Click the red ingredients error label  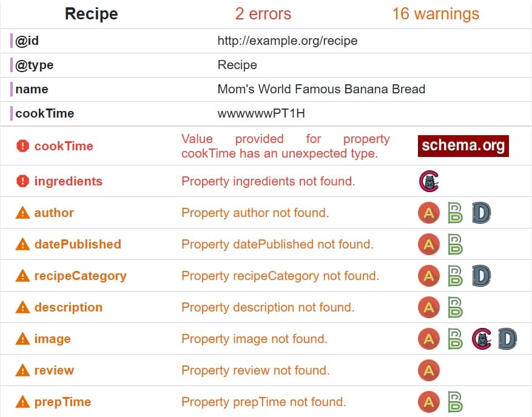pos(68,181)
